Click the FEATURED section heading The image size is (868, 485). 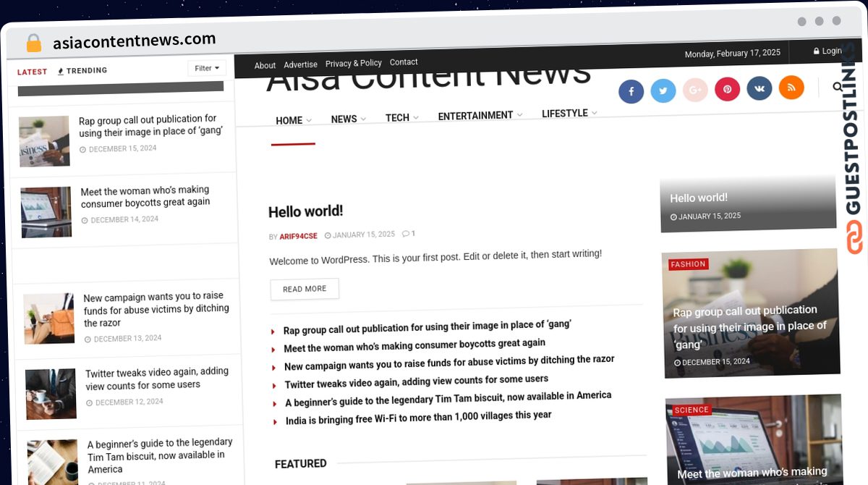click(x=301, y=464)
